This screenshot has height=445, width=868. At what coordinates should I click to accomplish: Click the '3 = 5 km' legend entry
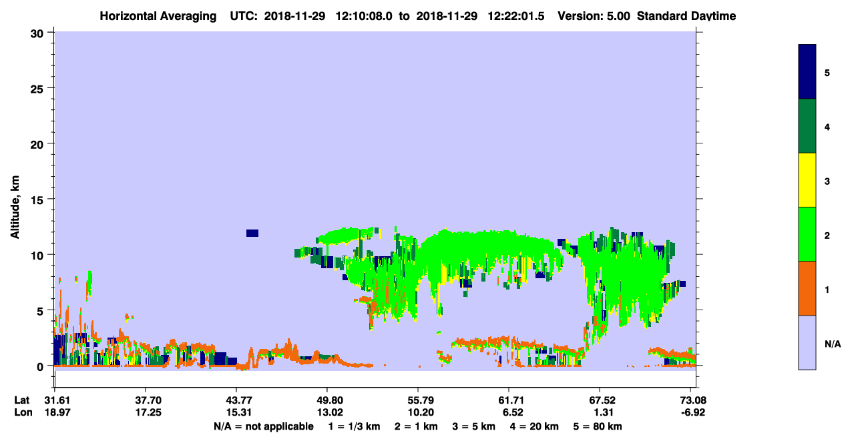coord(474,426)
